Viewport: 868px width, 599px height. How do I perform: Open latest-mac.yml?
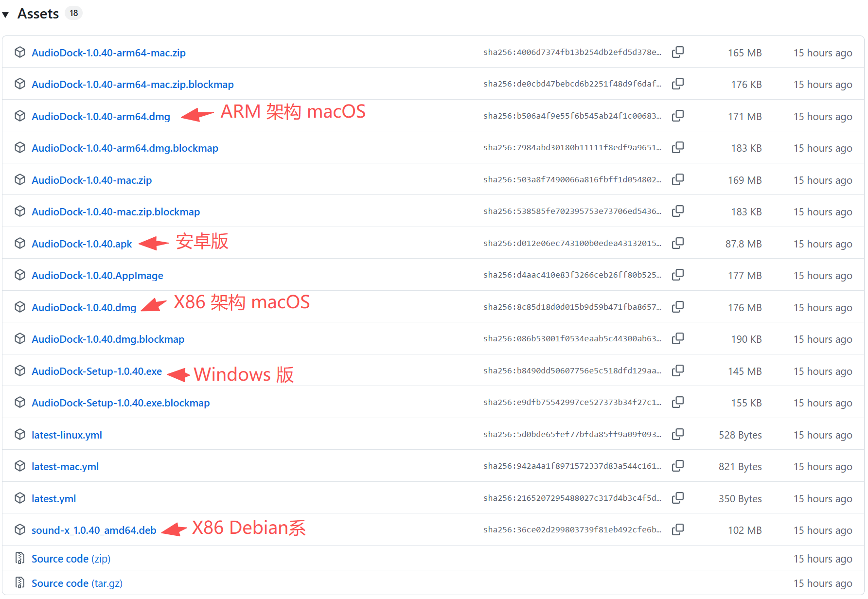tap(65, 467)
